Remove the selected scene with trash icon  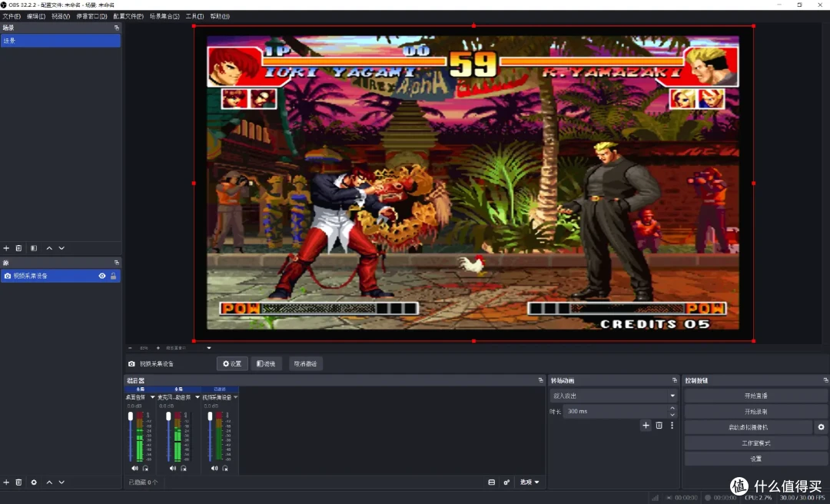pos(18,247)
